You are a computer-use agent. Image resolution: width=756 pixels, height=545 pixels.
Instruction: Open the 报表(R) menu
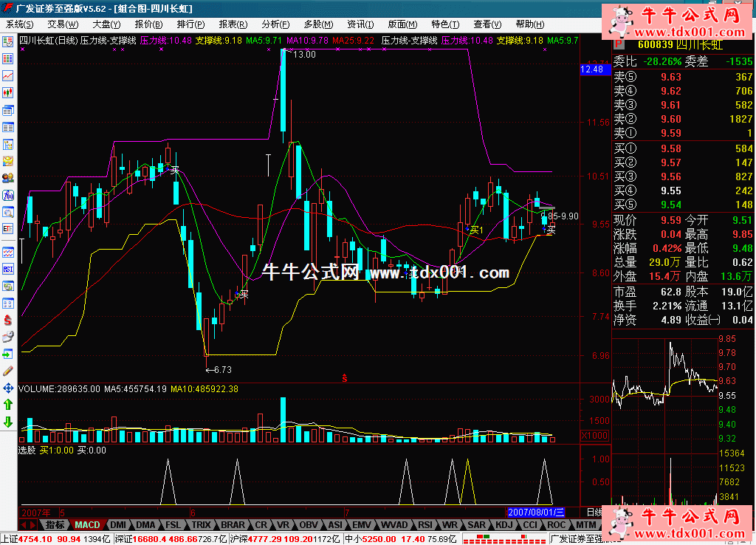233,24
